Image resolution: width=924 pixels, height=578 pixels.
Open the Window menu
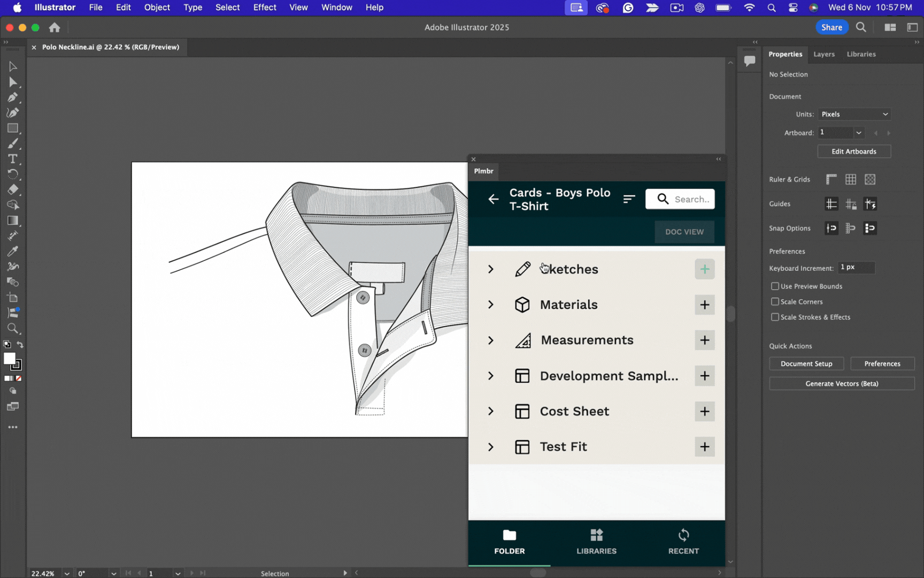336,7
